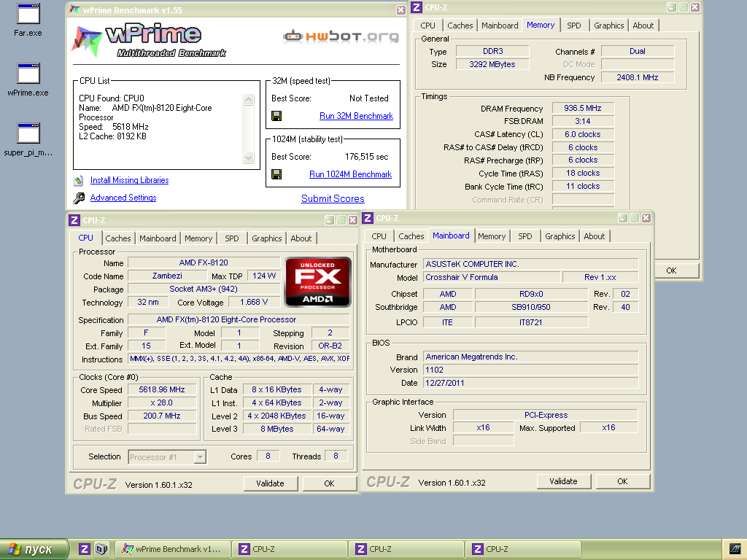Open About tab in Mainboard window
Viewport: 747px width, 560px height.
tap(594, 236)
